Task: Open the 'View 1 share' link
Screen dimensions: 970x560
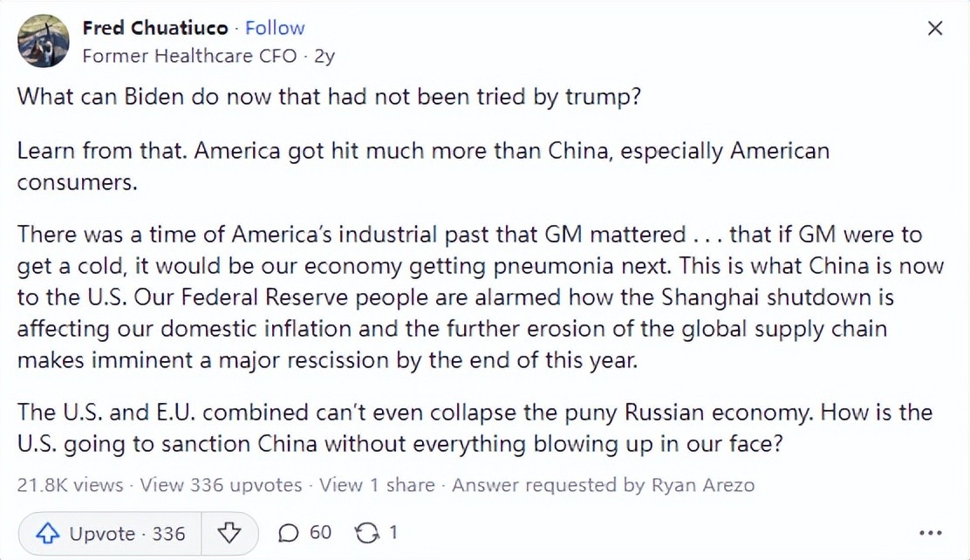Action: coord(376,485)
